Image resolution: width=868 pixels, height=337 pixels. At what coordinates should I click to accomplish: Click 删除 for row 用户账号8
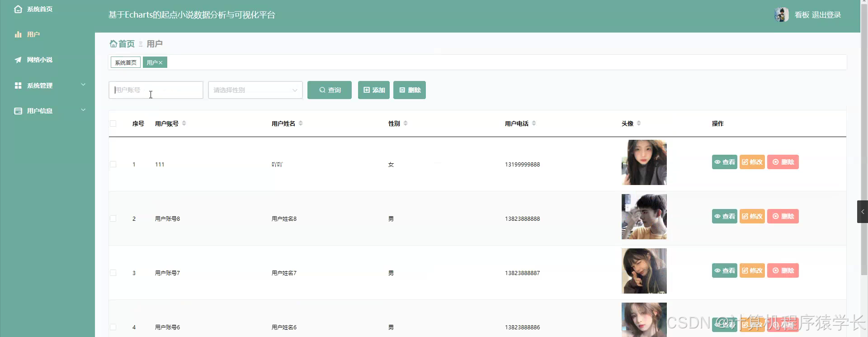pyautogui.click(x=783, y=216)
